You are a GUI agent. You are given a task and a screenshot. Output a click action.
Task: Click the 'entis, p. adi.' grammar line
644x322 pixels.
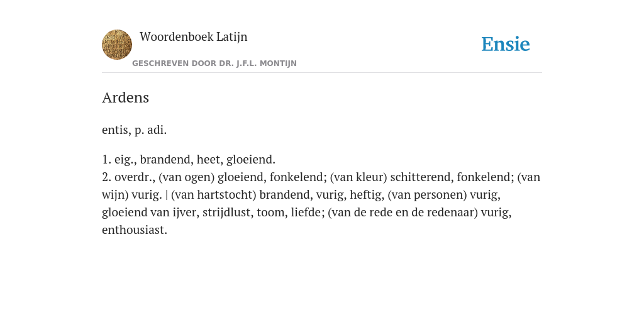pos(135,130)
